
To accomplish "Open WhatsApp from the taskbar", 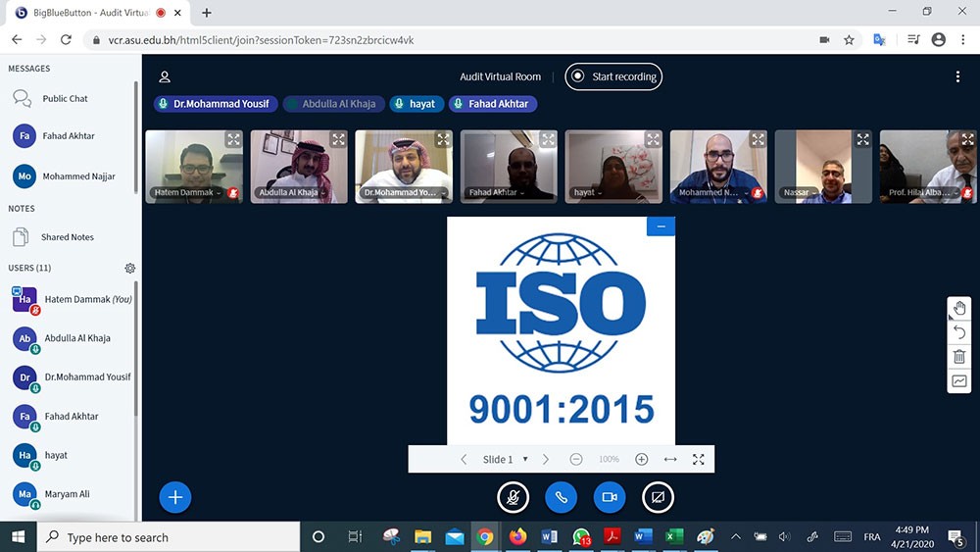I will 581,536.
